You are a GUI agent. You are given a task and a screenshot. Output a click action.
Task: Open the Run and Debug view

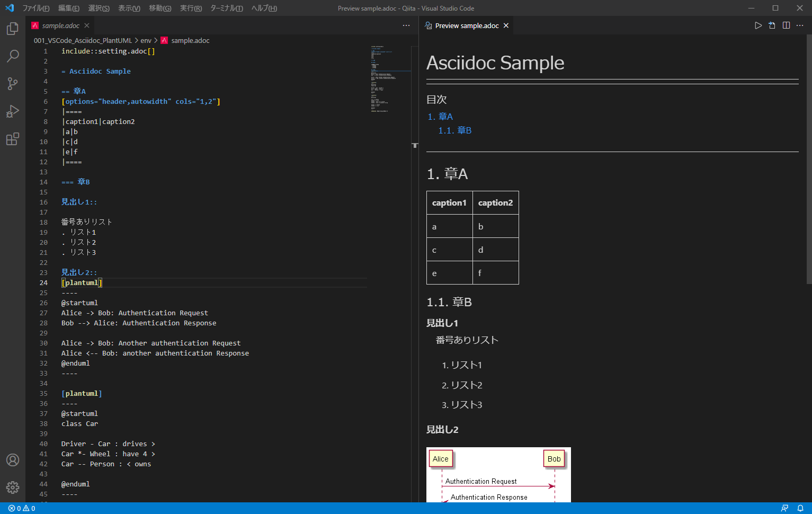coord(12,111)
